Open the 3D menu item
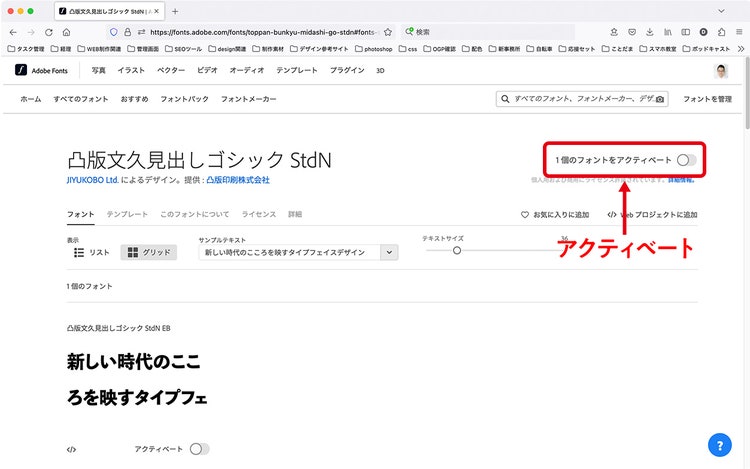The width and height of the screenshot is (750, 469). (x=380, y=71)
